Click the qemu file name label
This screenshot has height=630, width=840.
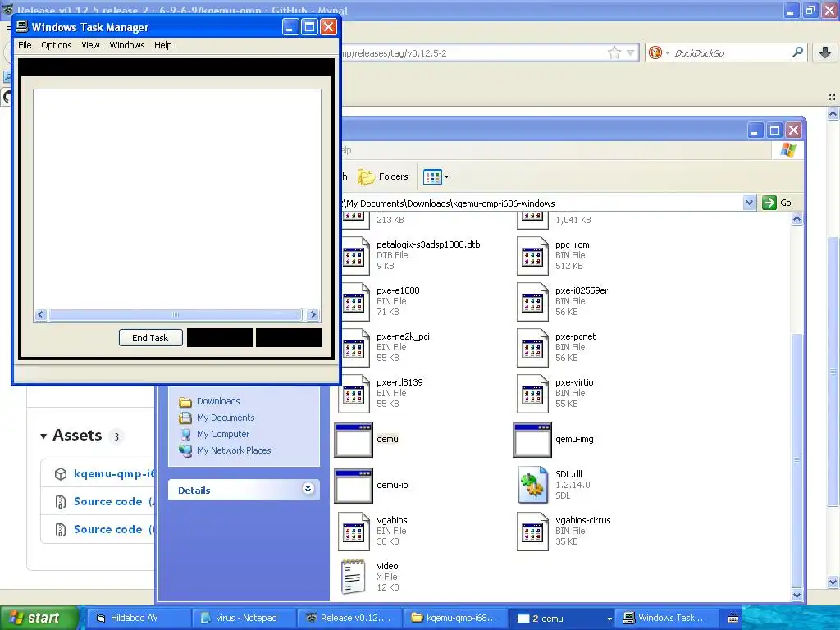(x=387, y=439)
